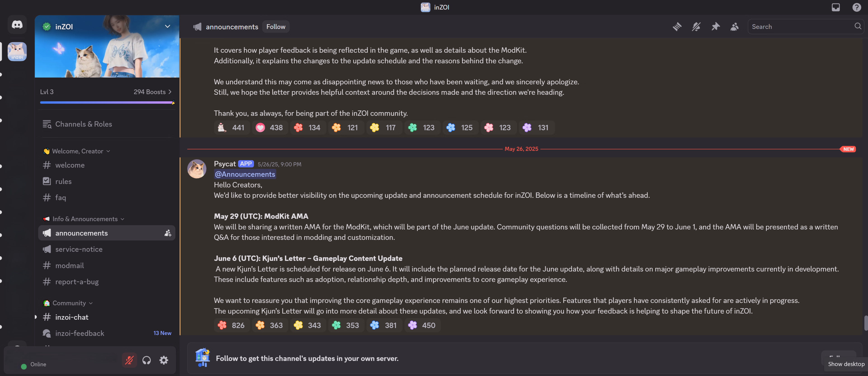Open Discord direct messages home icon
868x376 pixels.
pos(17,25)
